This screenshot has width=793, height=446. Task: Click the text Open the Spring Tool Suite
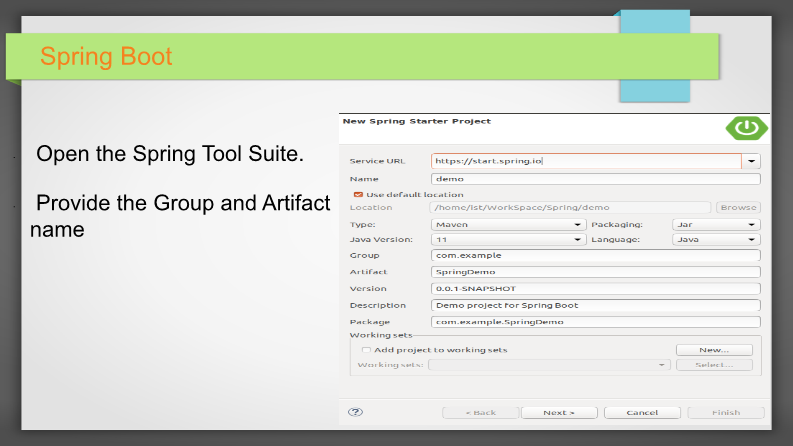pos(170,154)
